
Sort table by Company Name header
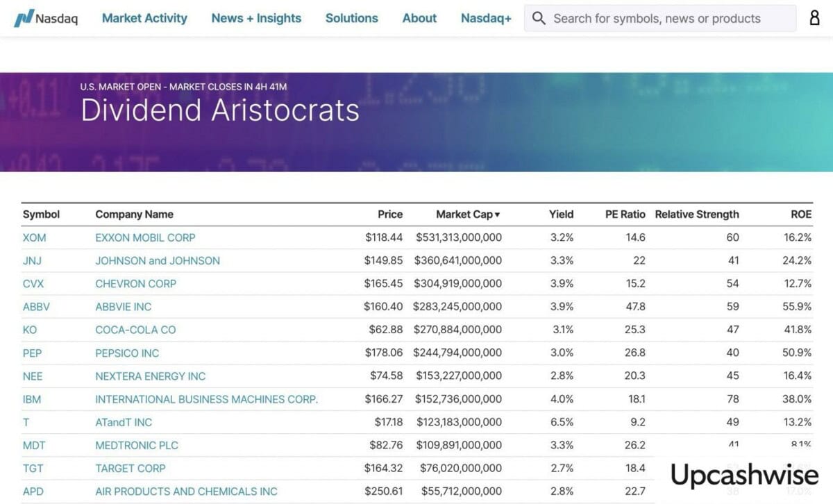134,215
